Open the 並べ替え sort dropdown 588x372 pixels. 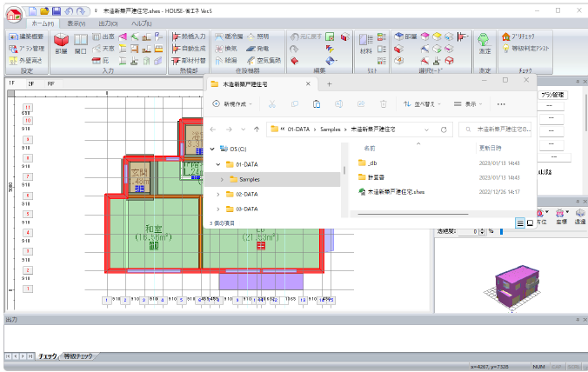(x=422, y=104)
